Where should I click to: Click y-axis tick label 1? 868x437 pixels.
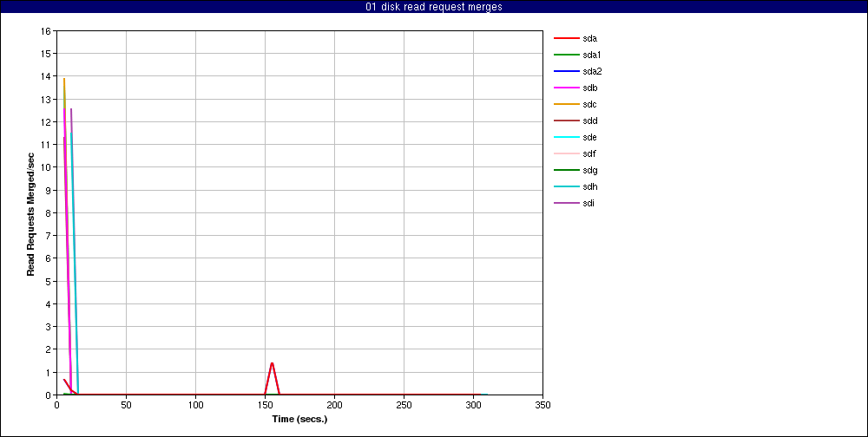point(48,372)
